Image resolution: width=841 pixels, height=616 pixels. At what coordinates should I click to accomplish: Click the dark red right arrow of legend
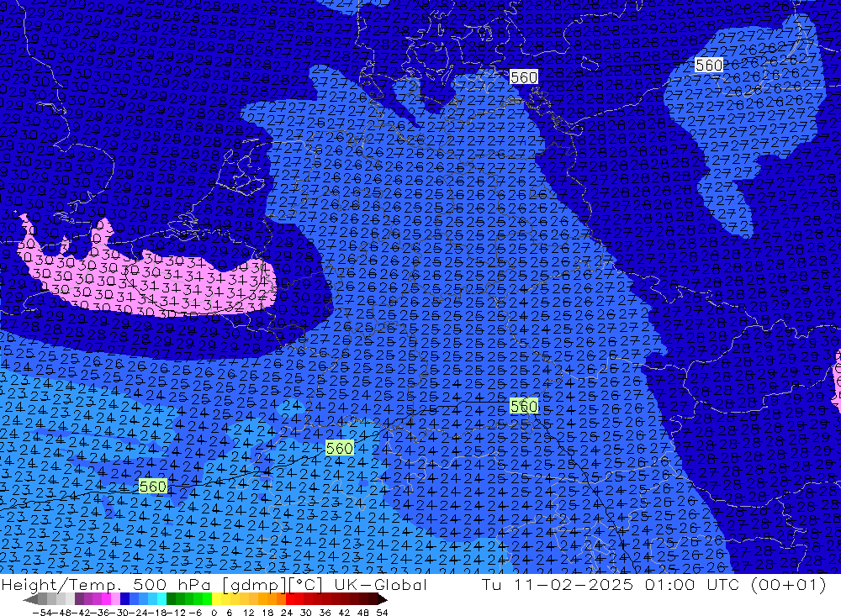pos(382,600)
